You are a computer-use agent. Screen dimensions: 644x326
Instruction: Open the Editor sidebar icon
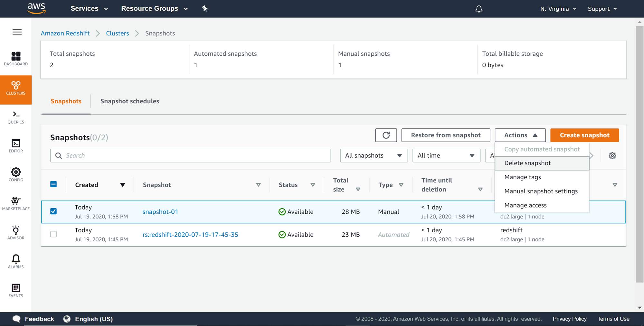click(16, 146)
